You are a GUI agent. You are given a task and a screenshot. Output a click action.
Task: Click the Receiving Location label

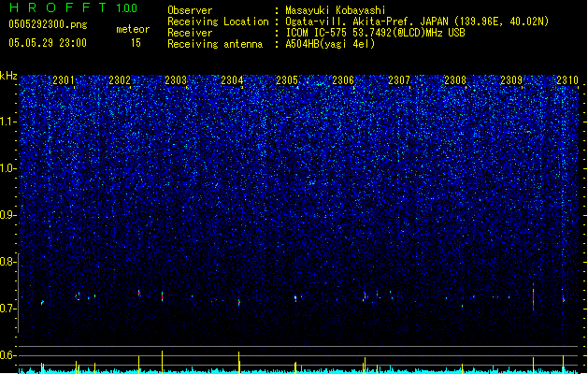click(218, 22)
